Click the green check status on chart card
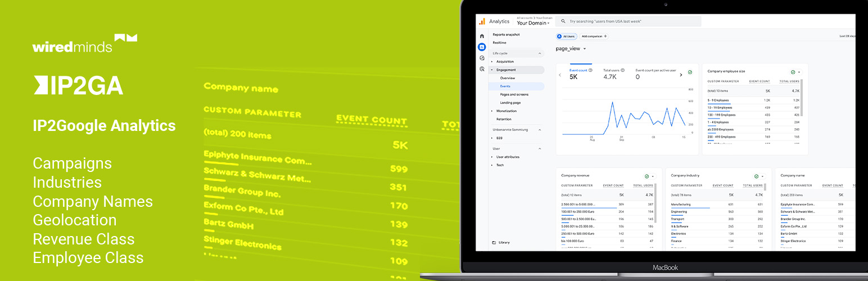Viewport: 868px width, 281px height. click(x=690, y=72)
